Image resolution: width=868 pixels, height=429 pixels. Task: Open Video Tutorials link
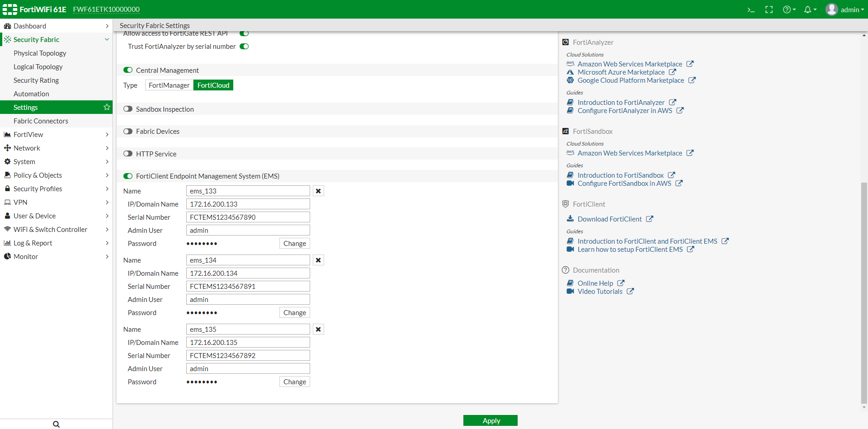coord(600,291)
